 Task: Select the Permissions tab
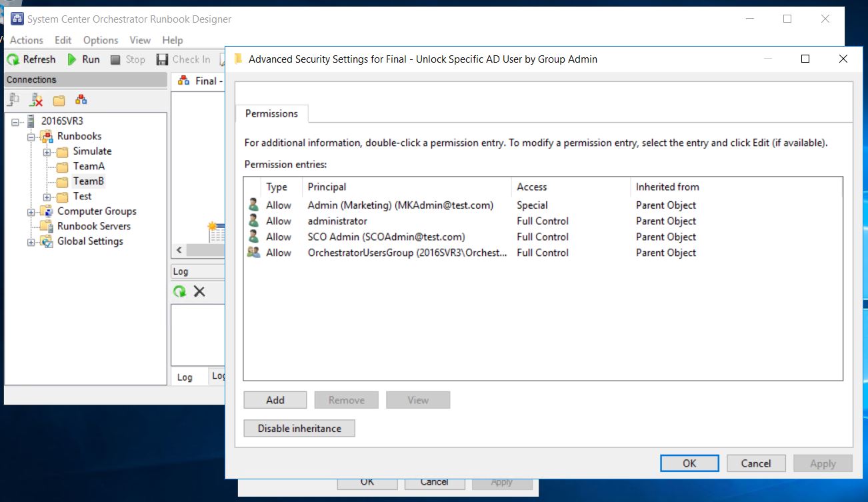271,113
